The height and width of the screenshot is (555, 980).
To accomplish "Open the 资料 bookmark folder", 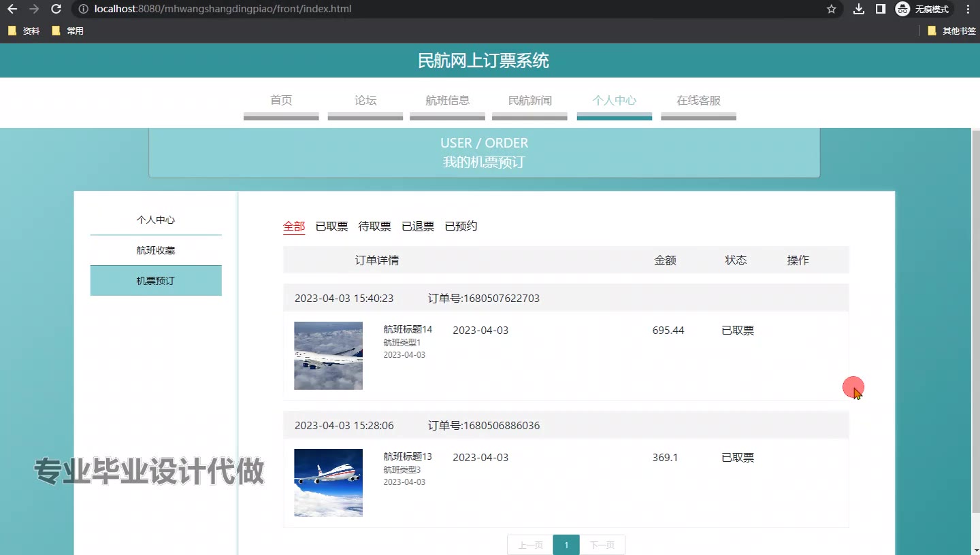I will pyautogui.click(x=24, y=31).
